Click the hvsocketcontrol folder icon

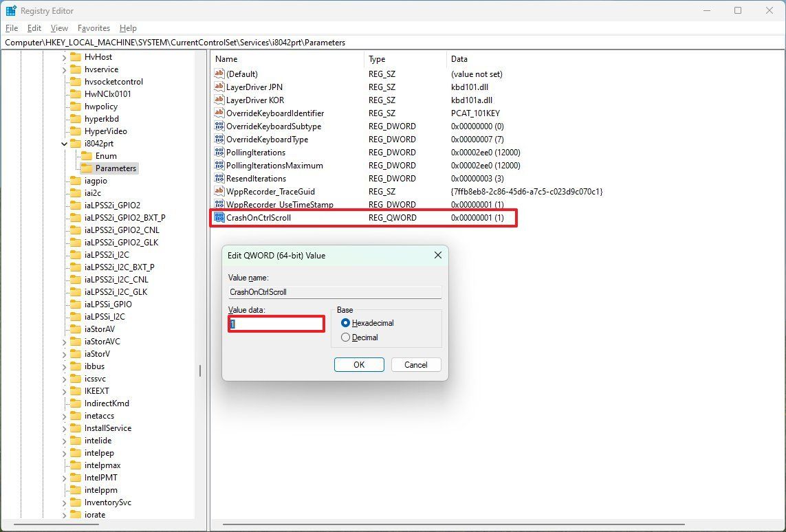[x=76, y=81]
